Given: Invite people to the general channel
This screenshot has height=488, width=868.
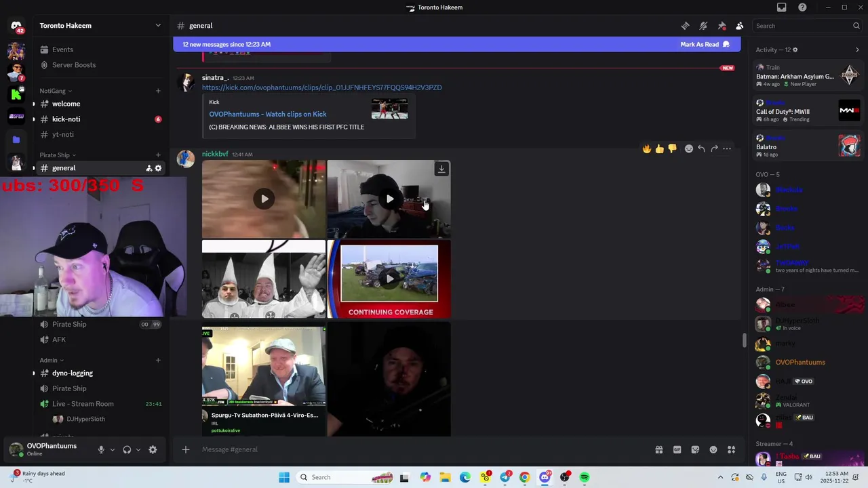Looking at the screenshot, I should tap(149, 168).
